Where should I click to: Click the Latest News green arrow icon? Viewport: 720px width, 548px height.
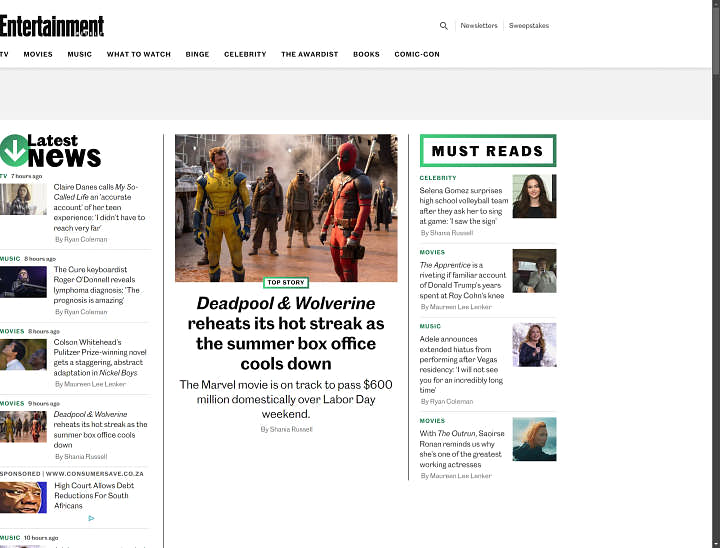[14, 150]
